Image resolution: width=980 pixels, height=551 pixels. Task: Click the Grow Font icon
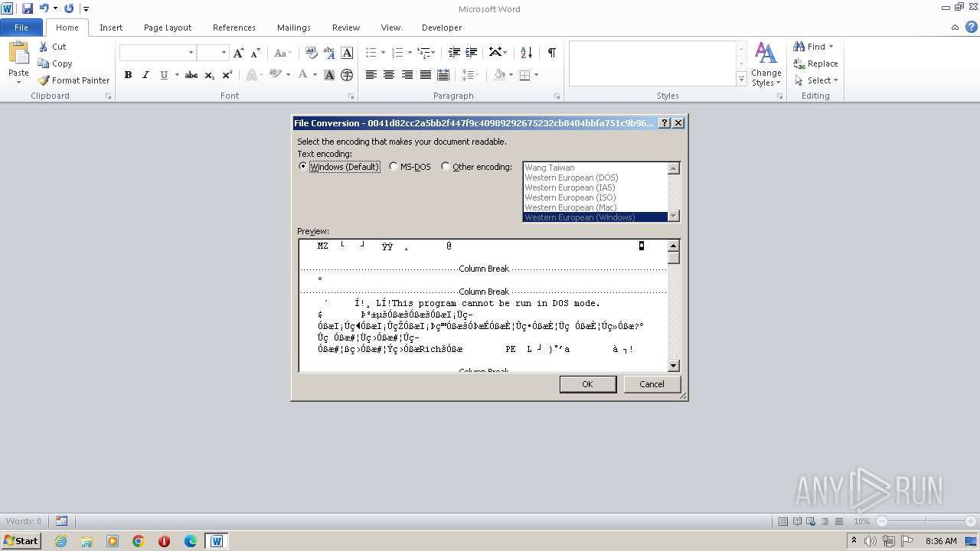[239, 53]
